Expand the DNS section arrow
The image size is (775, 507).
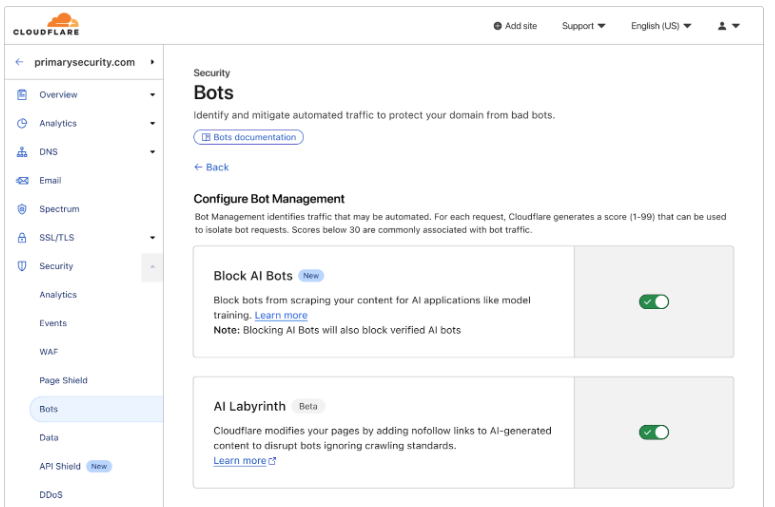click(153, 152)
